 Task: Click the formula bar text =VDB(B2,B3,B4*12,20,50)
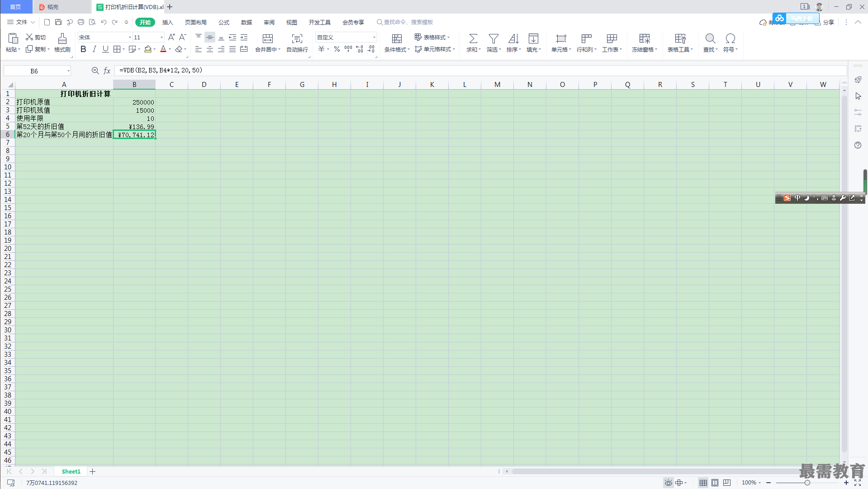coord(161,70)
